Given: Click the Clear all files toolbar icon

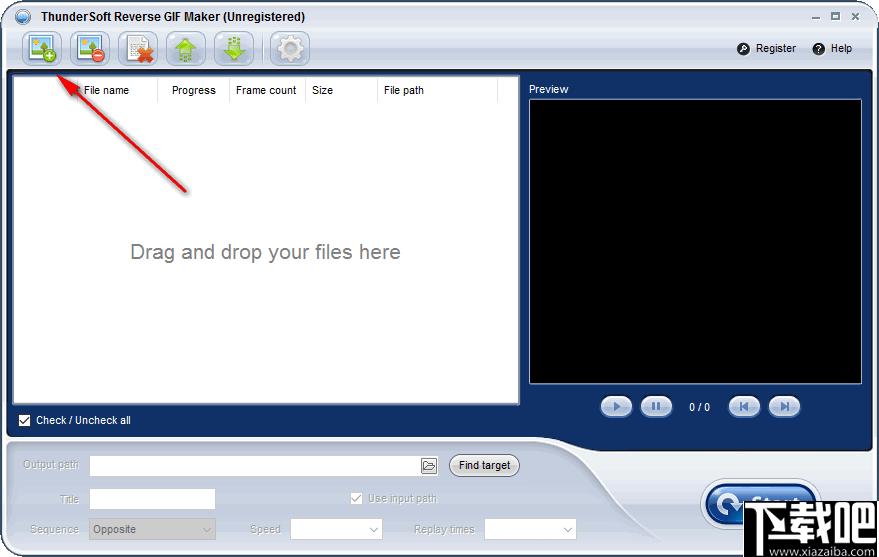Looking at the screenshot, I should pos(138,49).
